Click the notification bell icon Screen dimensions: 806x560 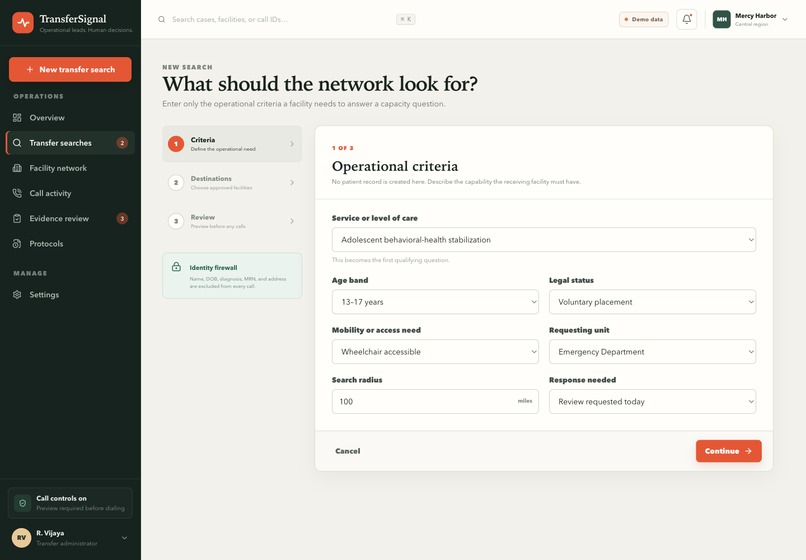[686, 19]
